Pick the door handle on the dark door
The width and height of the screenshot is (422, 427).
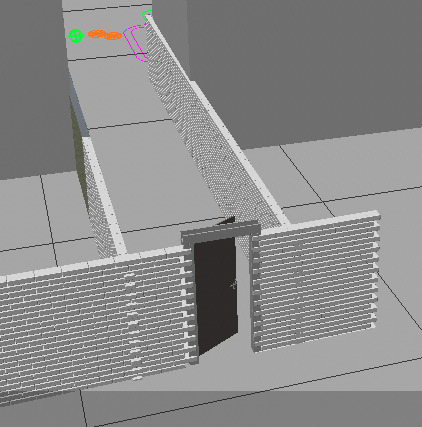click(234, 284)
